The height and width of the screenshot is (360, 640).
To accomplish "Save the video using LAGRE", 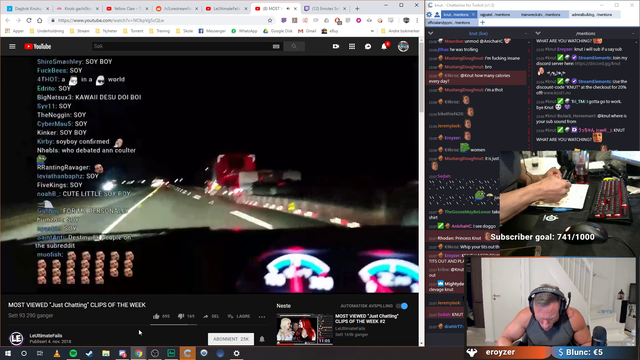I will 239,316.
